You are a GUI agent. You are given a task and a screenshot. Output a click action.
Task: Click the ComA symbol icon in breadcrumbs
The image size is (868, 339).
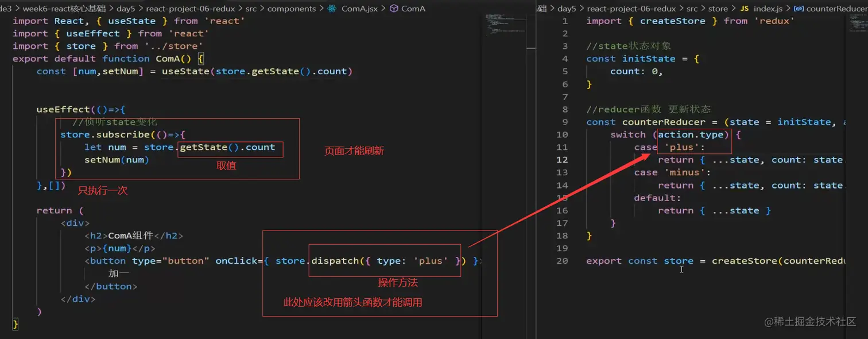(394, 9)
